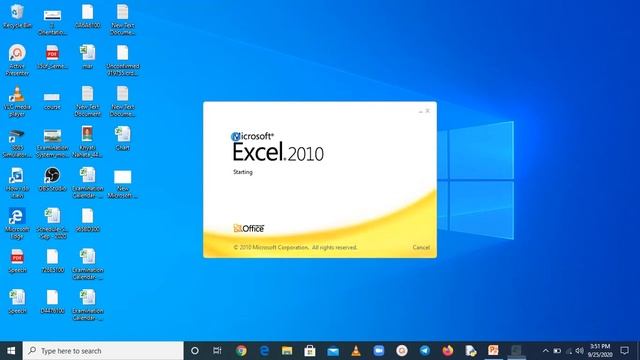
Task: Select the 72653100 file on desktop
Action: click(52, 260)
